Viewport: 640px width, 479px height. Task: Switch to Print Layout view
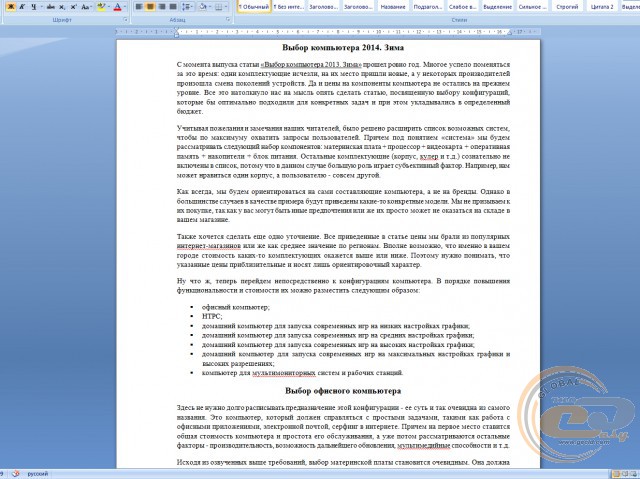click(616, 474)
